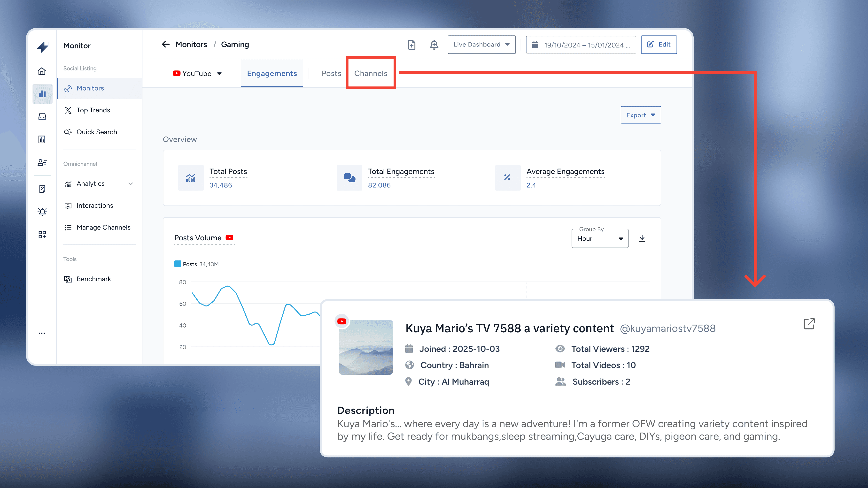Toggle the Posts legend blue swatch
Screen dimensions: 868x488
tap(178, 264)
